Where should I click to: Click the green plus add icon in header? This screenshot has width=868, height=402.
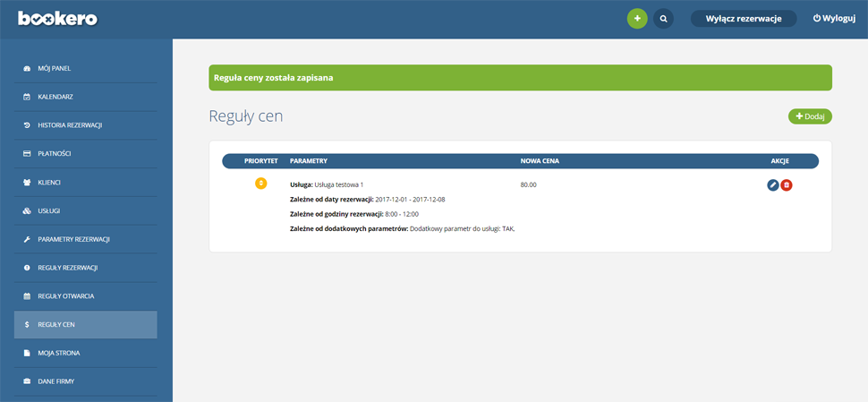(x=637, y=18)
